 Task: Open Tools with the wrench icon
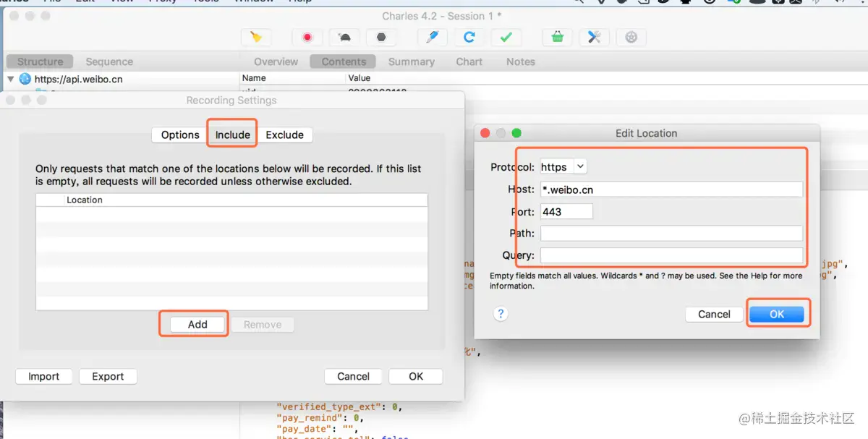(595, 37)
